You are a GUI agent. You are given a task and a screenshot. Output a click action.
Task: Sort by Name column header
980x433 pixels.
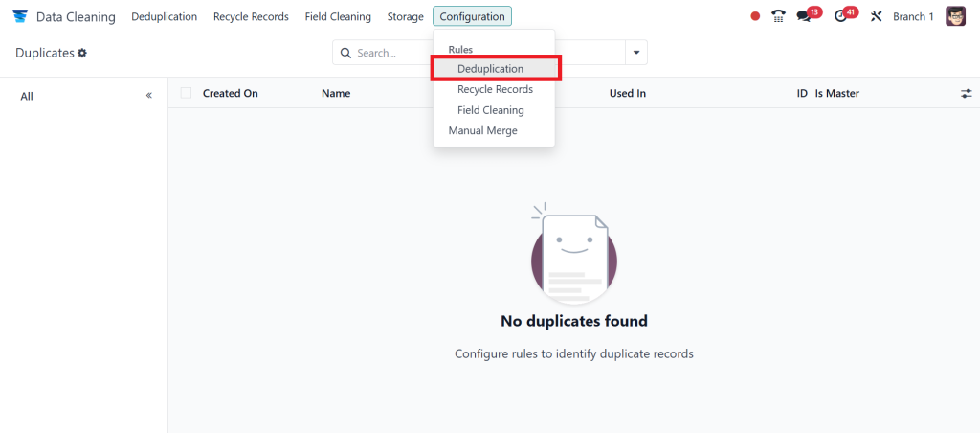pos(336,93)
